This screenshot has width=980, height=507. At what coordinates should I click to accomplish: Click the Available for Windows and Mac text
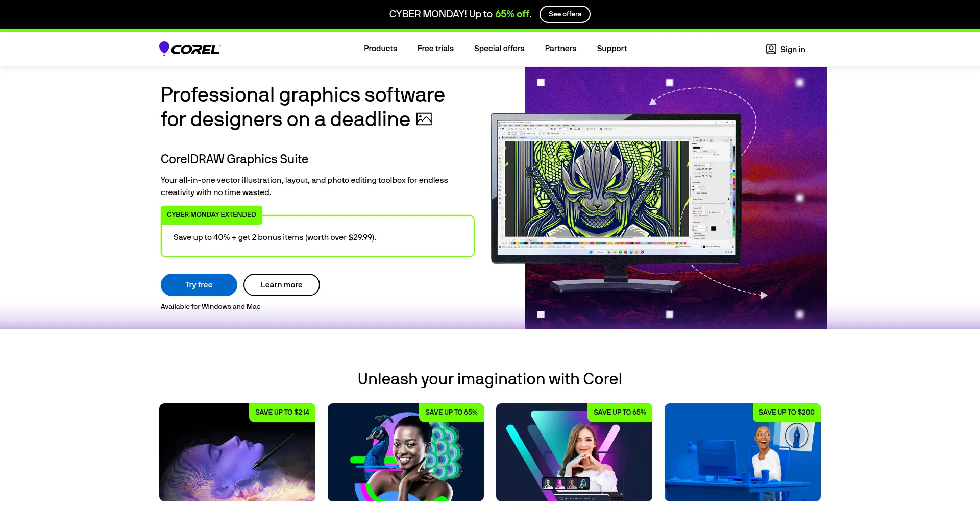coord(211,306)
